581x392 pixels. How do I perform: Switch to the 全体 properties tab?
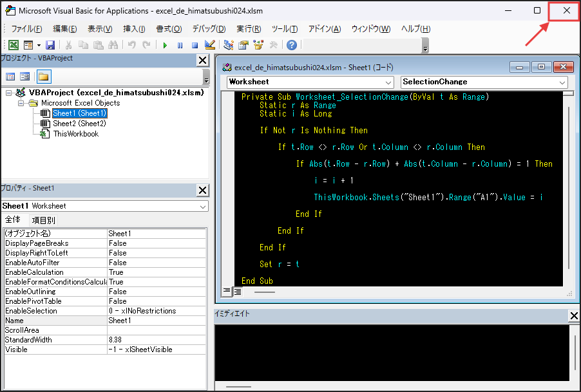(13, 220)
